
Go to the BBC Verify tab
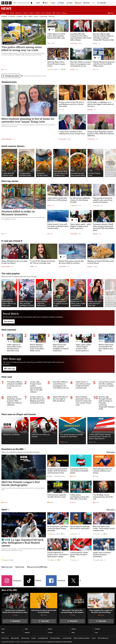(x=56, y=13)
